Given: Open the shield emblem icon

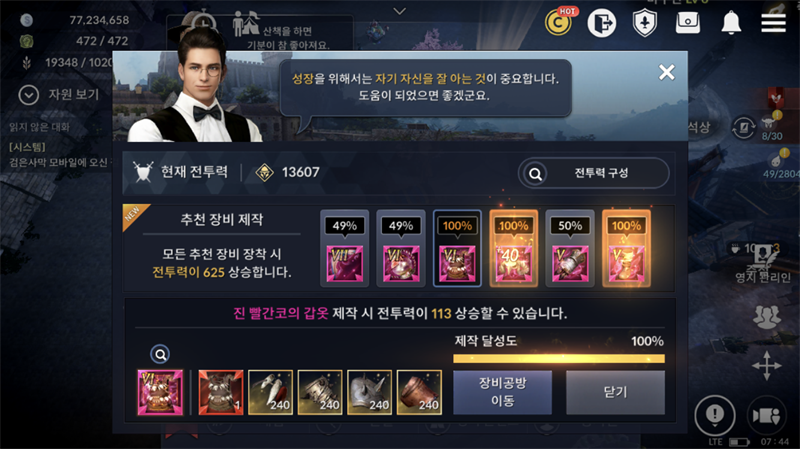Looking at the screenshot, I should 644,23.
